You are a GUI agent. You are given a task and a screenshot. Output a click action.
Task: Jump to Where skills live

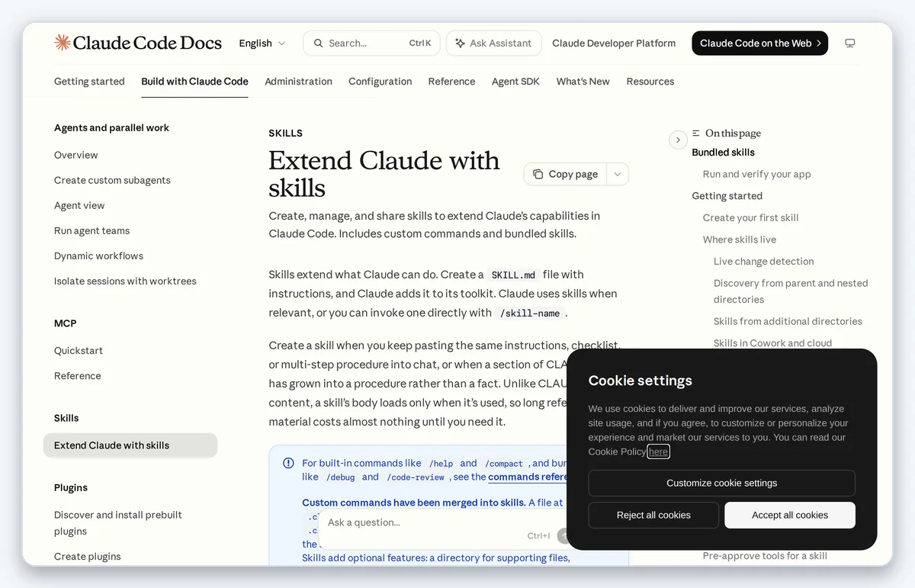(740, 239)
